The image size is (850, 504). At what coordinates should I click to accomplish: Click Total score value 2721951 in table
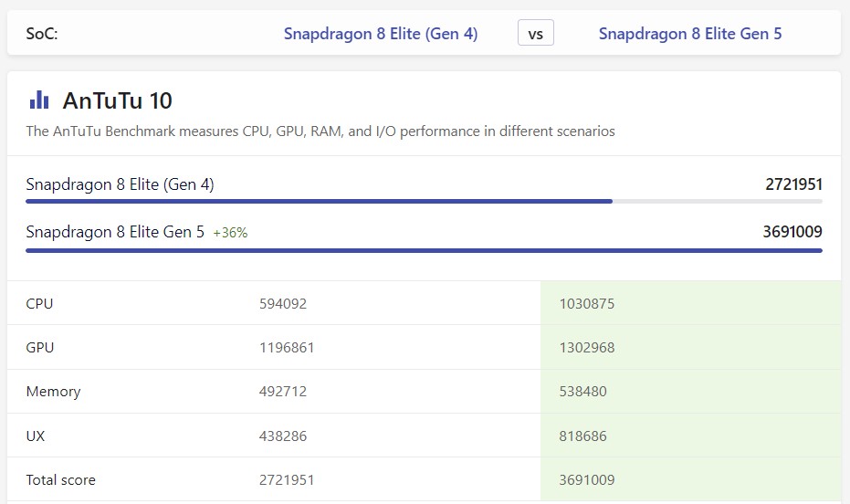287,479
